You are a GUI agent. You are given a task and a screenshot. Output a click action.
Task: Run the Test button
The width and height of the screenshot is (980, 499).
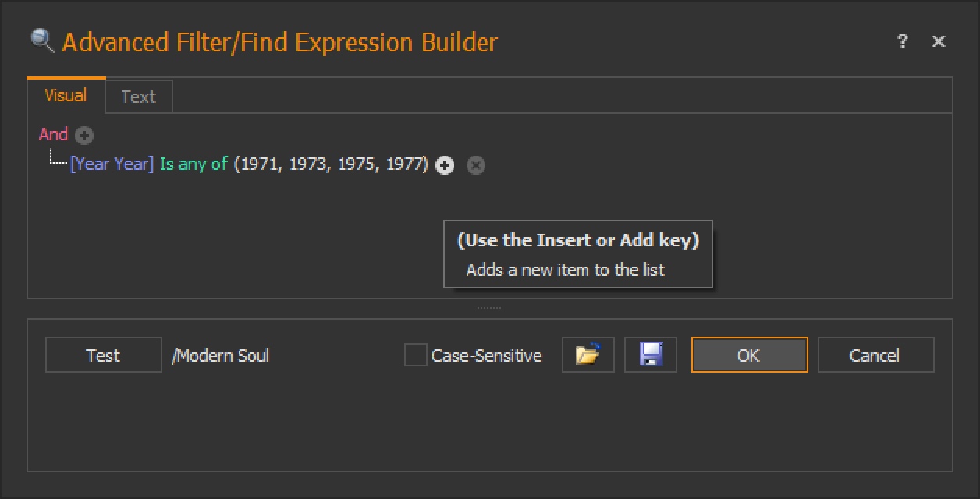pyautogui.click(x=103, y=355)
